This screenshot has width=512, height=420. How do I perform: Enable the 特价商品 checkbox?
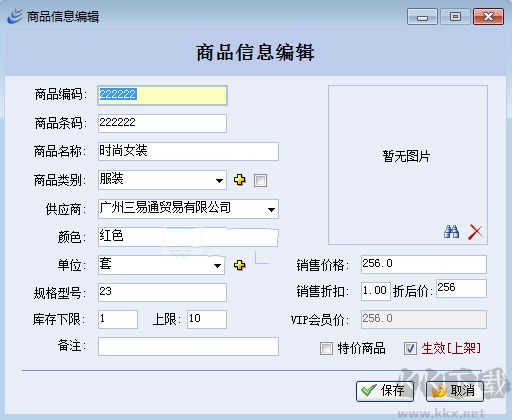click(x=326, y=349)
